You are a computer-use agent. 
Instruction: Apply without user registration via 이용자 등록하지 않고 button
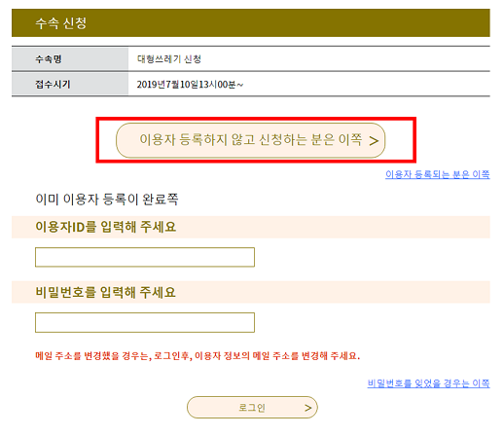pos(250,140)
